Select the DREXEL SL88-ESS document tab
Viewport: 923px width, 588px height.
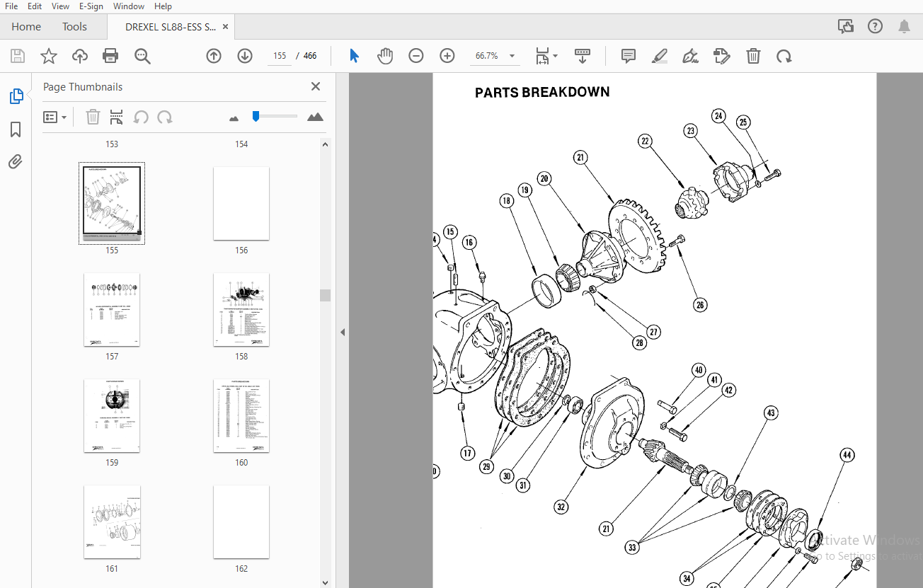tap(171, 27)
